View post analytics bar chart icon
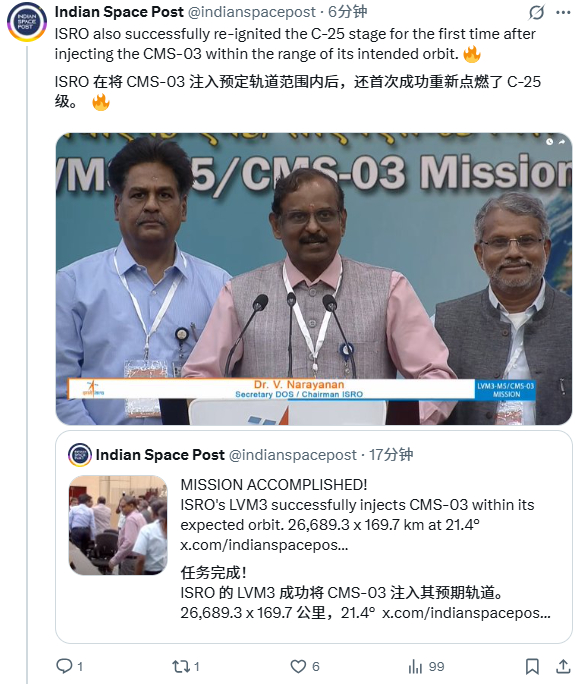The image size is (581, 684). point(415,666)
